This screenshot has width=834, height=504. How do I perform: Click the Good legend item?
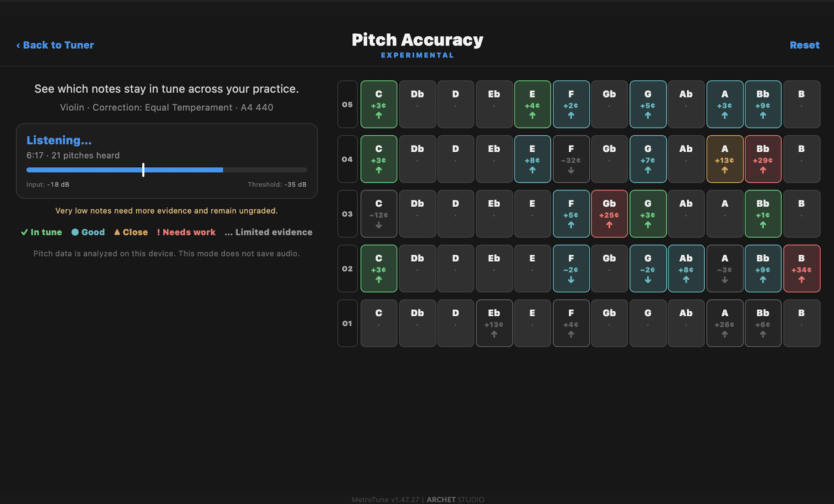coord(88,232)
